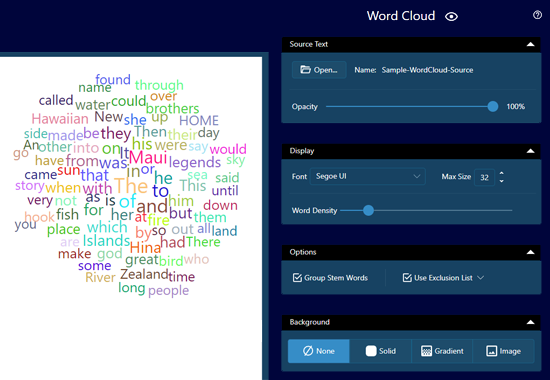Click the Max Size value field
Screen dimensions: 550x380
coord(484,177)
